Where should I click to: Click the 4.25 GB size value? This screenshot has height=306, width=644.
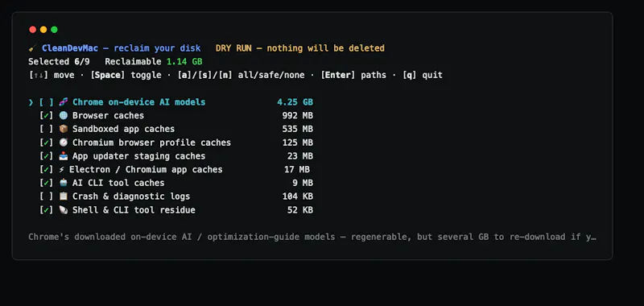[295, 102]
